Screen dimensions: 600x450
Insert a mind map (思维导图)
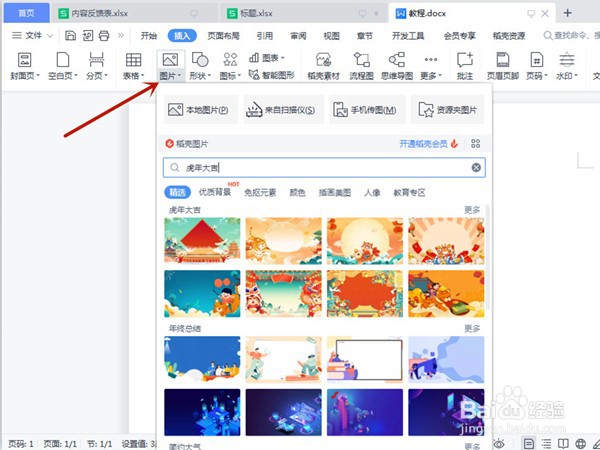pyautogui.click(x=397, y=66)
